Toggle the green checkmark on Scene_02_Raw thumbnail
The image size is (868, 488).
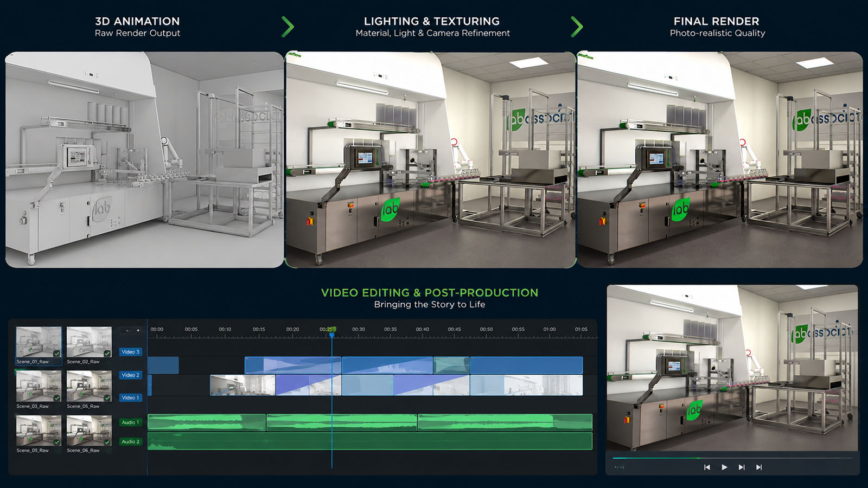107,354
